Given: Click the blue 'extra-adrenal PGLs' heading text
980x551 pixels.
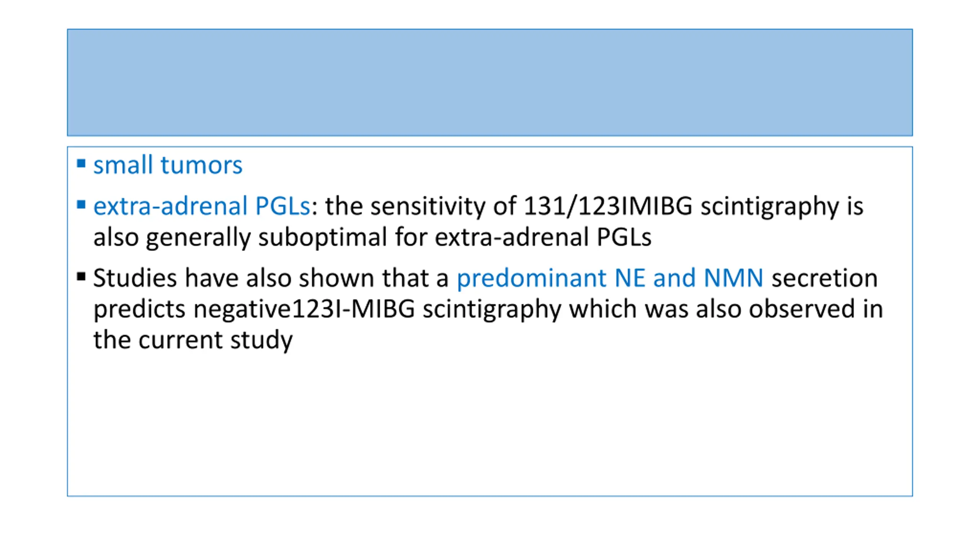Looking at the screenshot, I should [201, 206].
